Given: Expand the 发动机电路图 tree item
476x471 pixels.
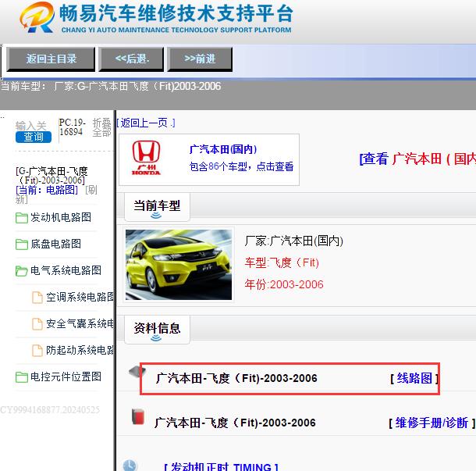Looking at the screenshot, I should pyautogui.click(x=61, y=218).
